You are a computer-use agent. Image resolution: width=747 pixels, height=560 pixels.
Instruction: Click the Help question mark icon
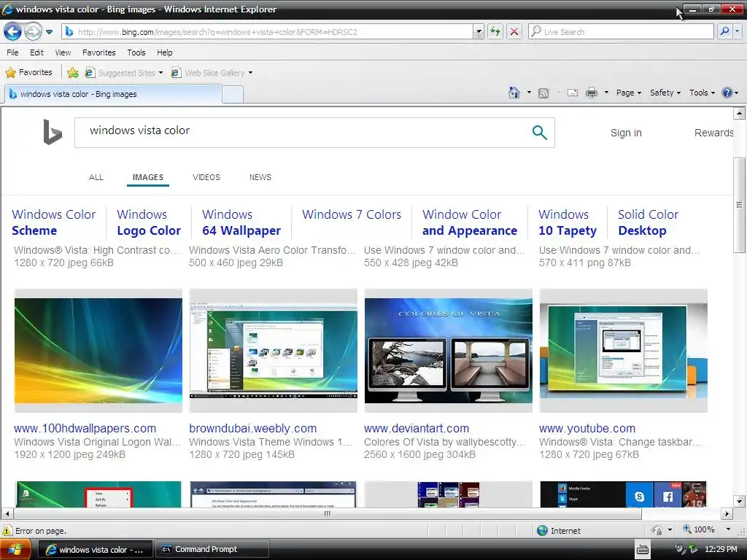tap(727, 93)
